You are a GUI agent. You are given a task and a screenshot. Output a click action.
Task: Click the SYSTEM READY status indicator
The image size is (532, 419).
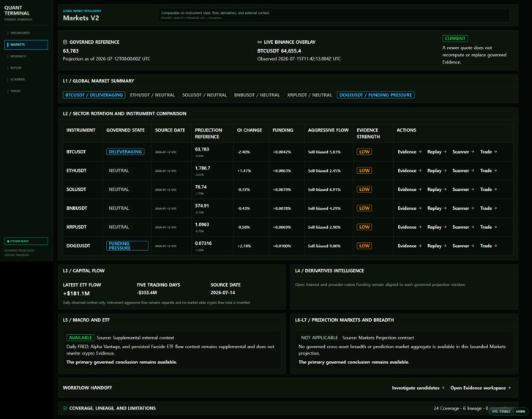[x=26, y=241]
